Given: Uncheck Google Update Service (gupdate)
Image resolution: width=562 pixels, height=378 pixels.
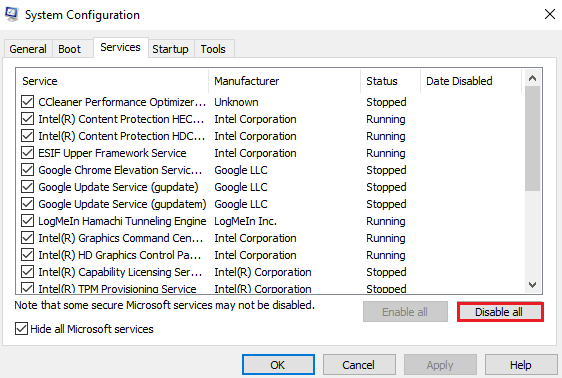Looking at the screenshot, I should (x=28, y=187).
